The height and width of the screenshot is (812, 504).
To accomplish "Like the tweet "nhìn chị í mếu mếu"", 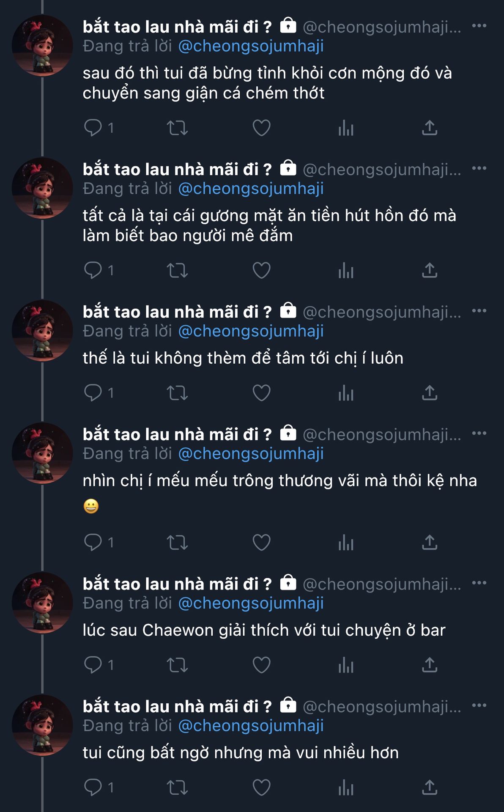I will (x=261, y=542).
